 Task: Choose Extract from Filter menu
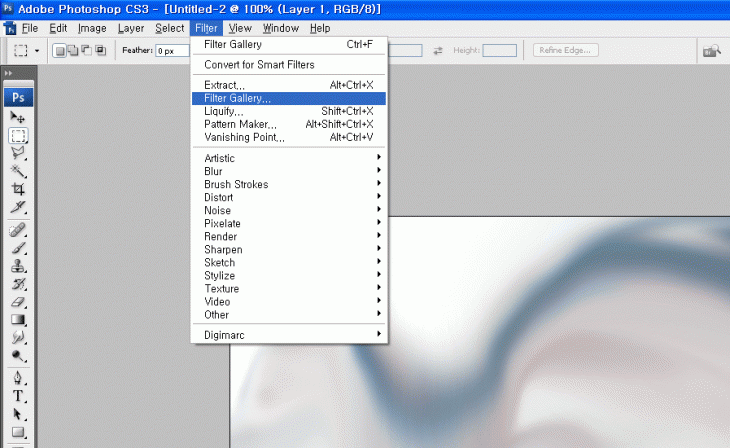[289, 85]
